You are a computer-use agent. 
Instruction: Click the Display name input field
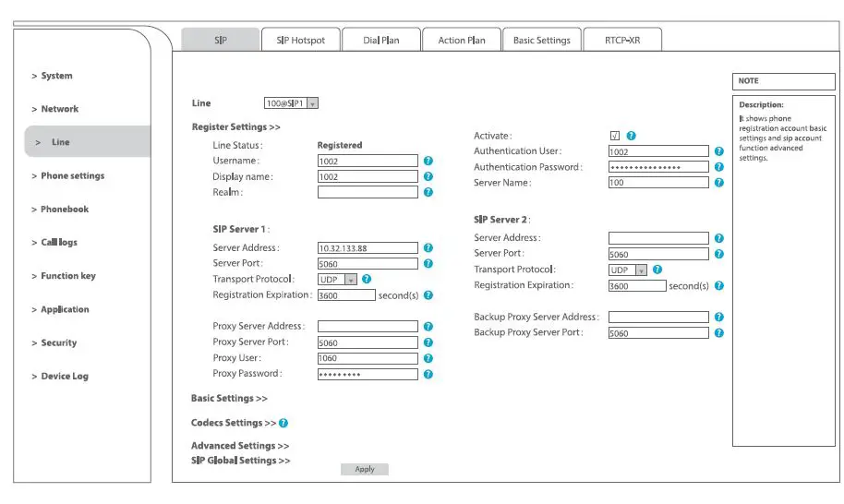coord(368,176)
